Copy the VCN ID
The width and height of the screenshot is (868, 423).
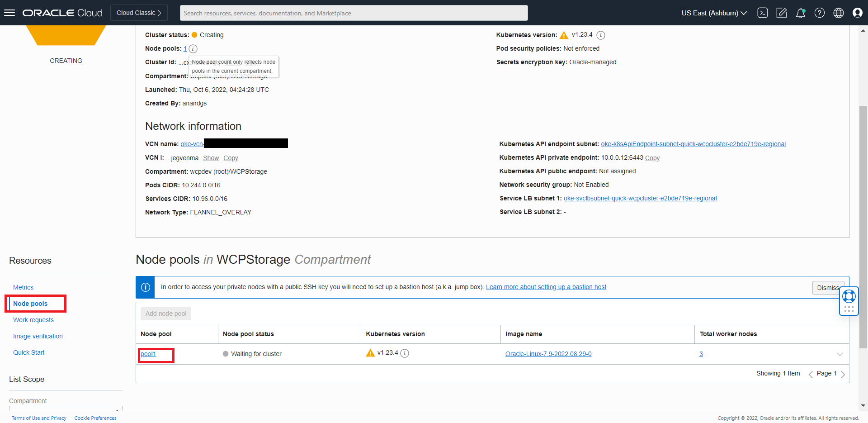coord(231,158)
